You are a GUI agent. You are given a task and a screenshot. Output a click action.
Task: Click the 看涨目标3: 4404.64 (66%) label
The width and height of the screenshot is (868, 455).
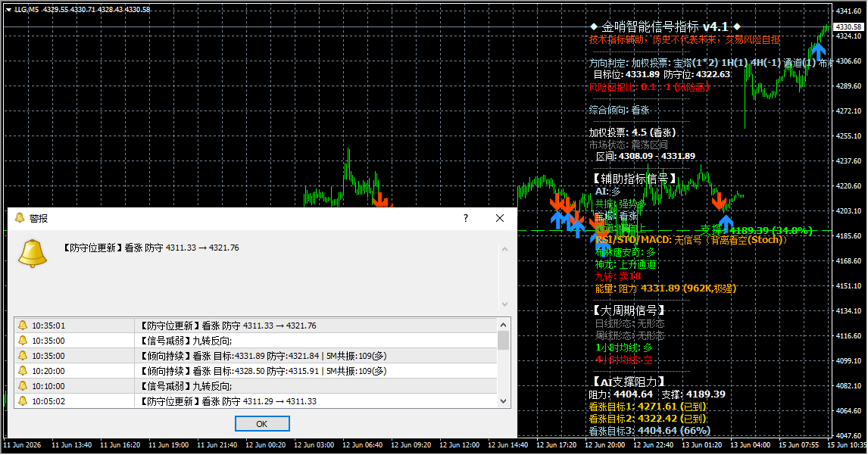pyautogui.click(x=649, y=431)
